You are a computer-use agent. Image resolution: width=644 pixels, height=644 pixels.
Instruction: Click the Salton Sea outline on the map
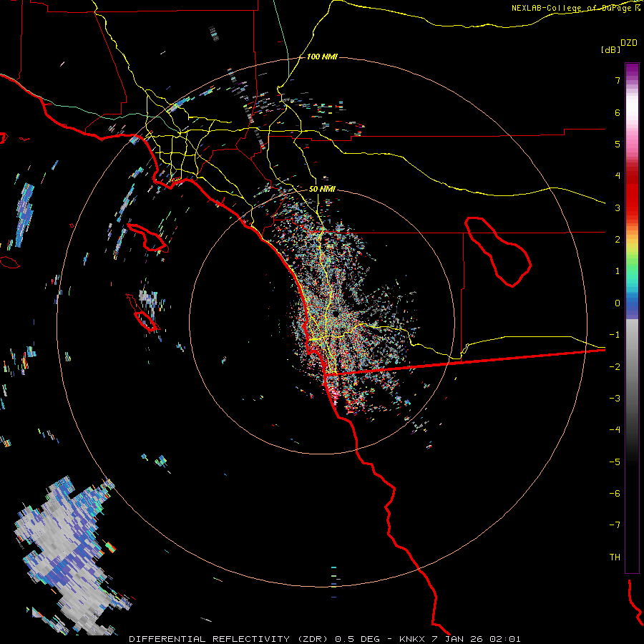[x=498, y=251]
